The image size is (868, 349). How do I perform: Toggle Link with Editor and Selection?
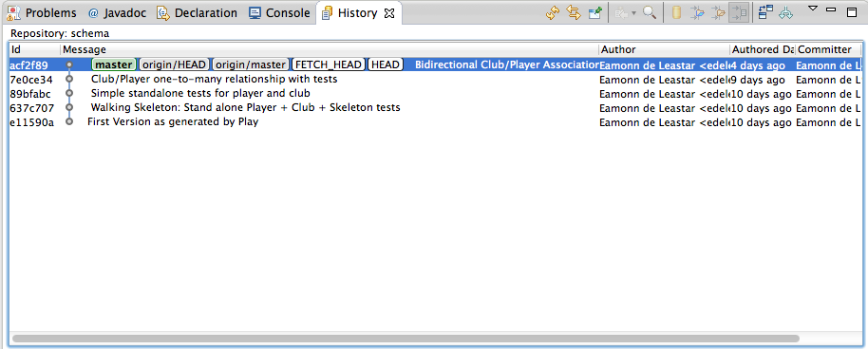(x=574, y=12)
